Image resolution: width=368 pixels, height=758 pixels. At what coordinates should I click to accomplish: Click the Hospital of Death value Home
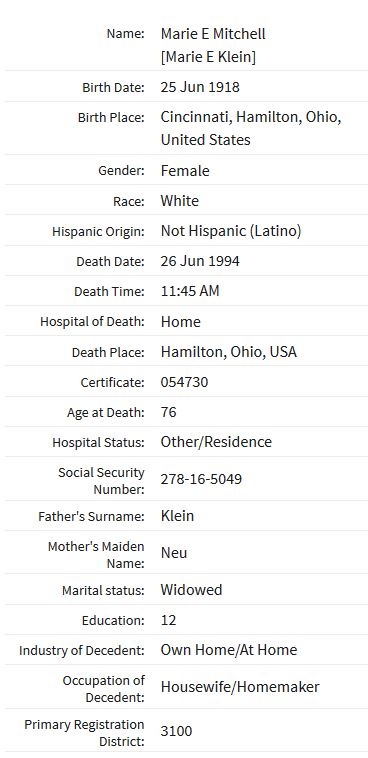click(181, 321)
